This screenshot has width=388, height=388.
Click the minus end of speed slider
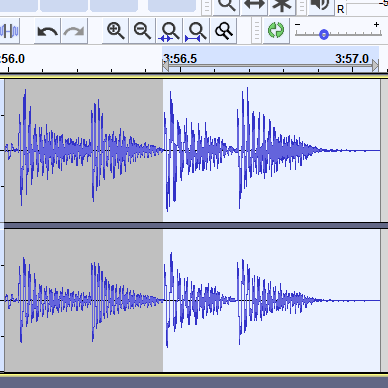point(298,24)
